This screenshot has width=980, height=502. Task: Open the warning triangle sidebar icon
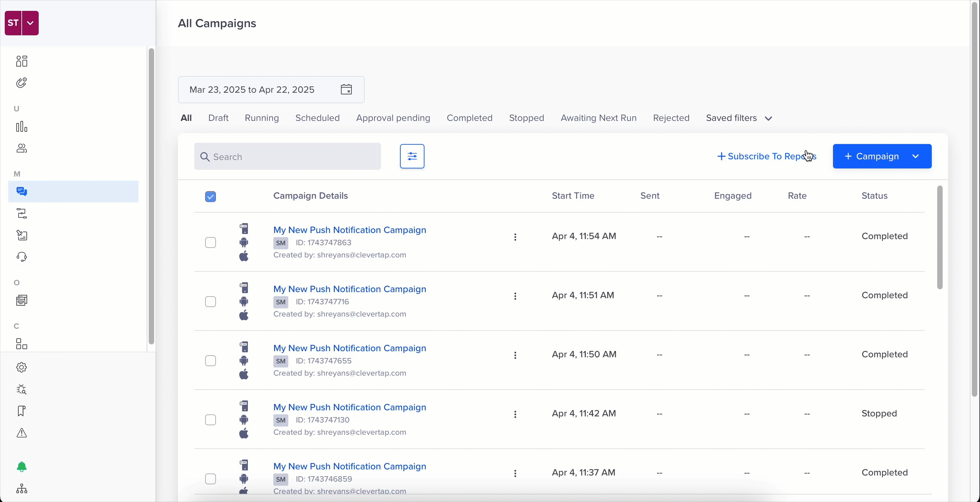22,433
